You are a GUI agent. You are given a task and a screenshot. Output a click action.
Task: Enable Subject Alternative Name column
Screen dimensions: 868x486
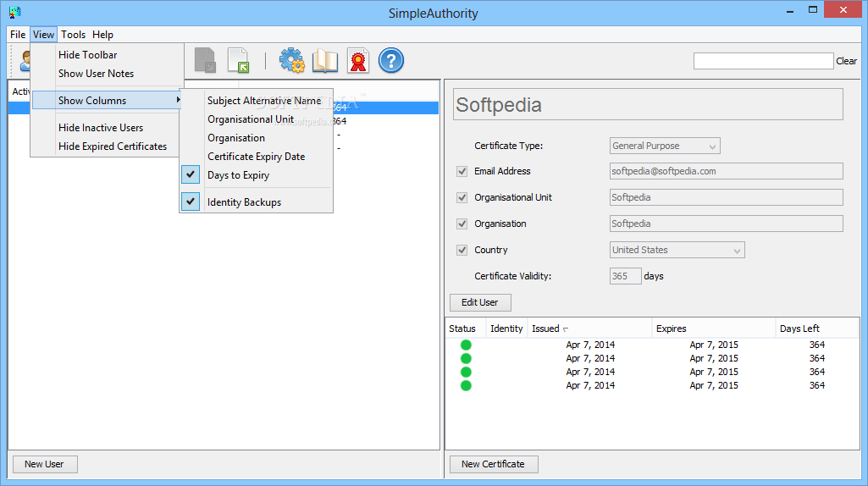click(257, 101)
